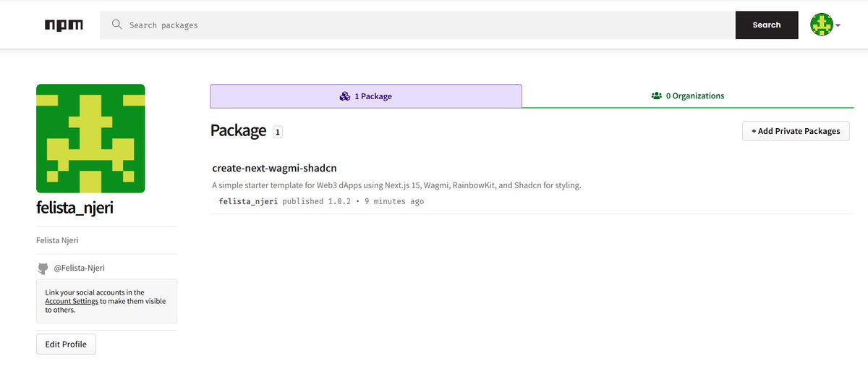Focus the Search packages input field
This screenshot has width=868, height=380.
click(417, 25)
